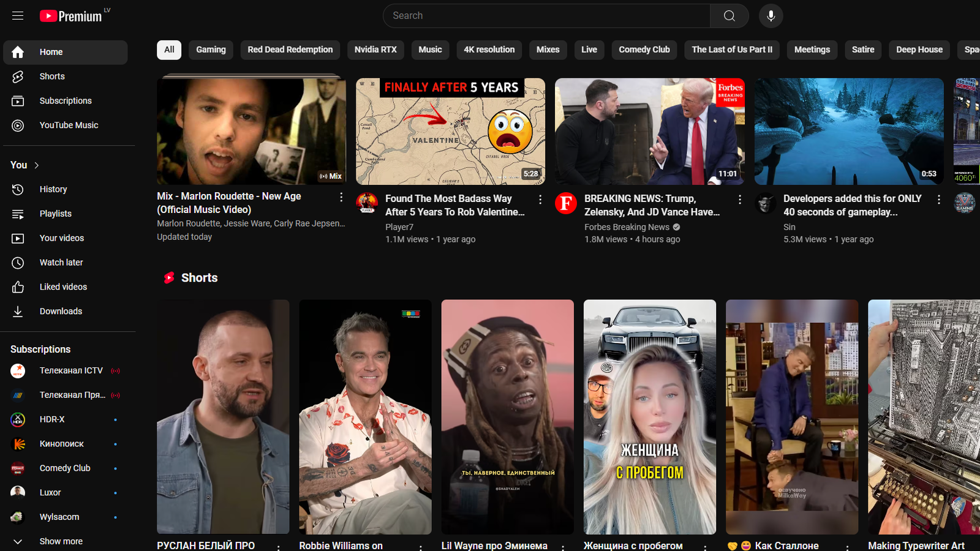Select the Comedy Club filter chip
Screen dimensions: 980x551
point(644,50)
